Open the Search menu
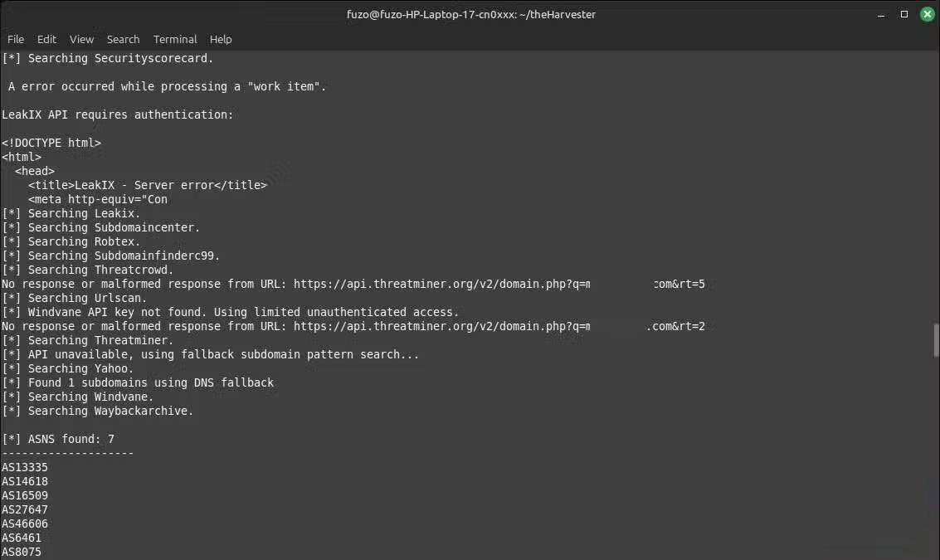 (x=123, y=39)
